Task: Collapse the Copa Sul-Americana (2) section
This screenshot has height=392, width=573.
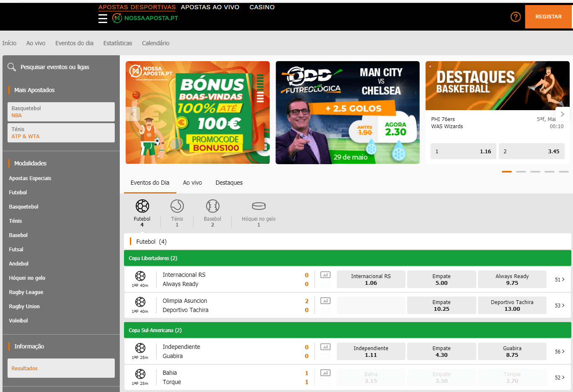Action: pos(348,330)
